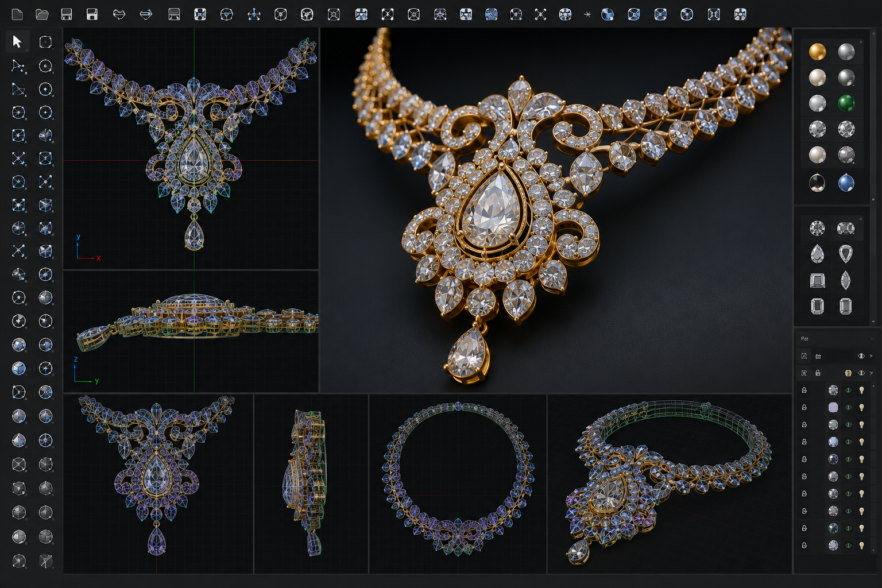Apply the black onyx material sphere
The width and height of the screenshot is (882, 588).
coord(817,183)
